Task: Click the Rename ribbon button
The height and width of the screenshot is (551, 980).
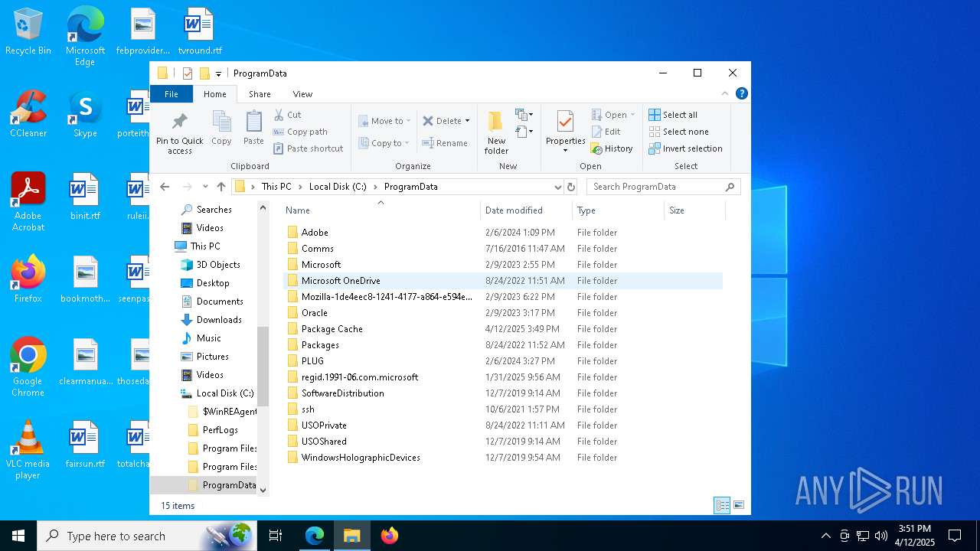Action: [445, 143]
